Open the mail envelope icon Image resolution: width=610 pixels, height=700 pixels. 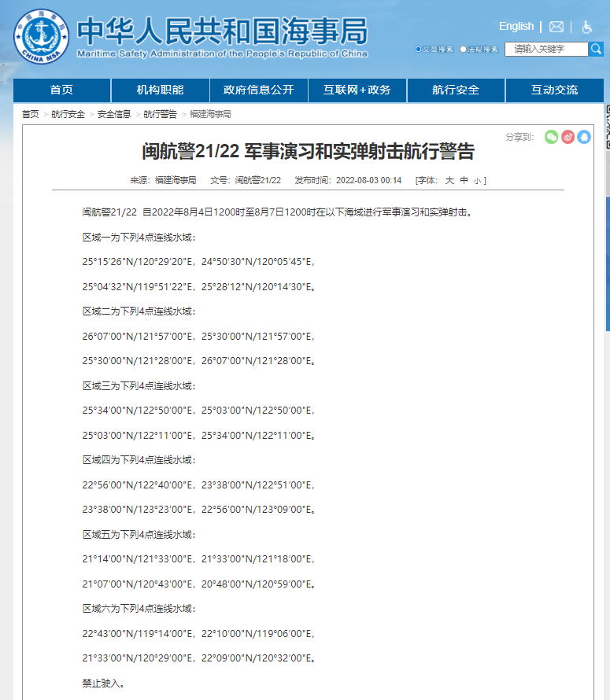[556, 27]
